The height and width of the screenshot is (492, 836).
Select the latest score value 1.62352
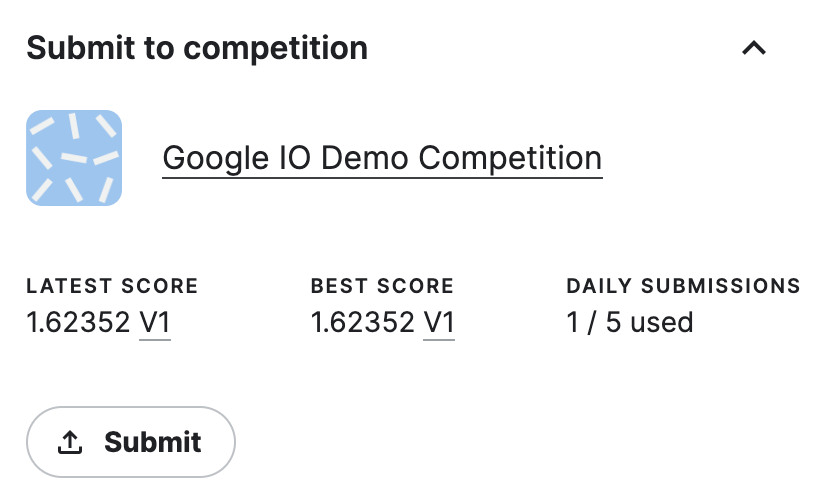pyautogui.click(x=78, y=322)
